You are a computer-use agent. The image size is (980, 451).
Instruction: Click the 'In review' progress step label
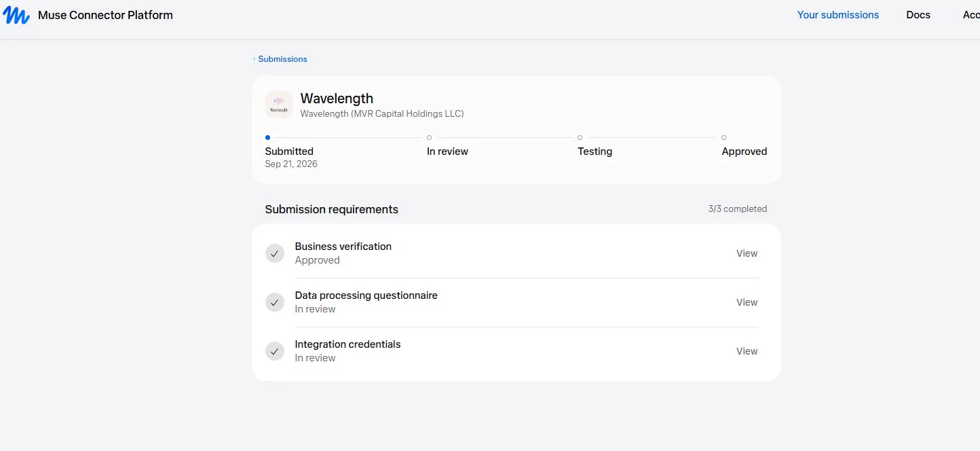[x=447, y=151]
